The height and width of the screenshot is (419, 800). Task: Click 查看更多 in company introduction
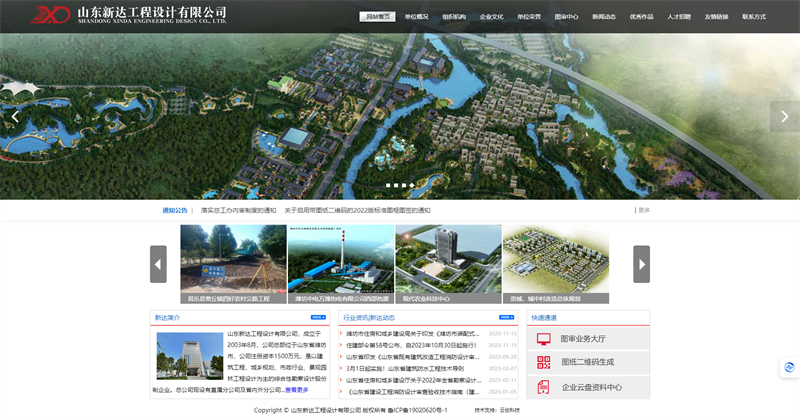click(x=297, y=390)
